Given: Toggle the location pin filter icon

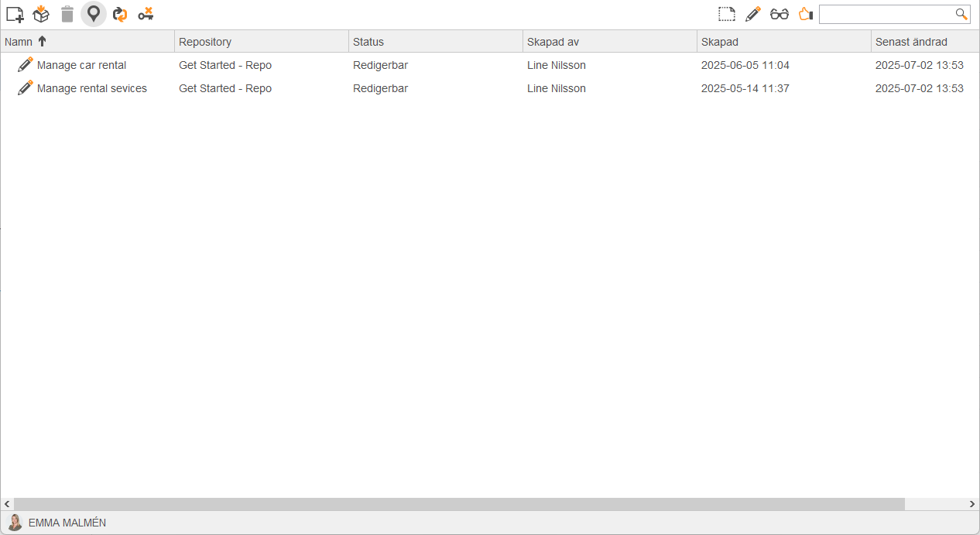Looking at the screenshot, I should (94, 14).
